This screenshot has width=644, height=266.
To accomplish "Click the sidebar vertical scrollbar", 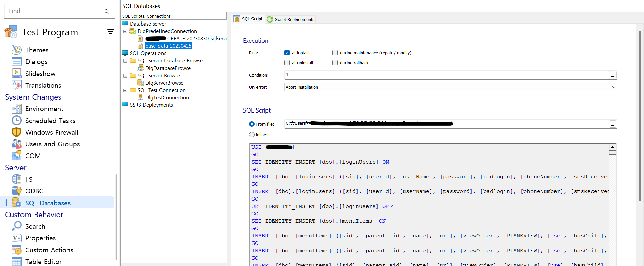I will click(116, 217).
